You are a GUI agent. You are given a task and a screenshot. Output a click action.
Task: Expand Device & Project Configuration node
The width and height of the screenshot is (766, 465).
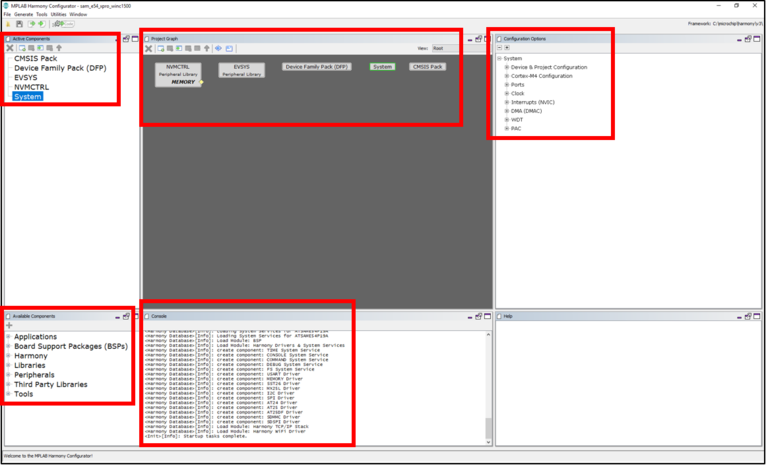pyautogui.click(x=507, y=67)
